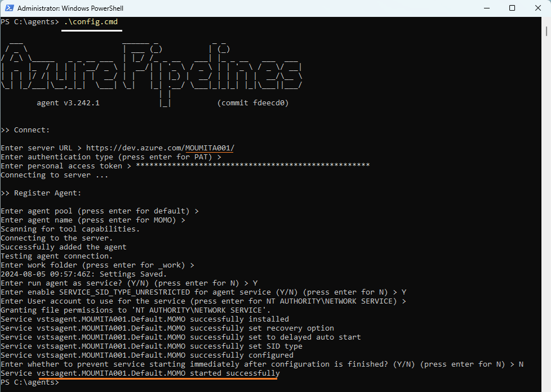Click the 'Administrator: Windows PowerShell' window title
Viewport: 551px width, 392px height.
tap(70, 8)
